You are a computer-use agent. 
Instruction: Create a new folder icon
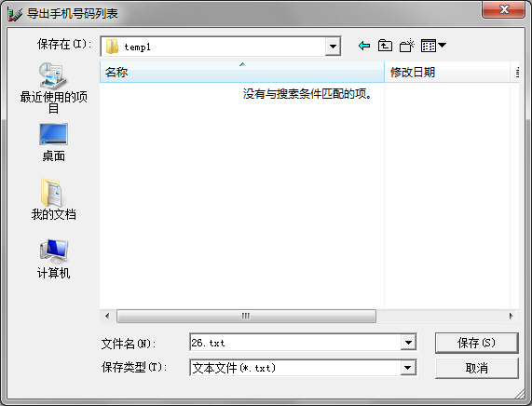[x=407, y=46]
